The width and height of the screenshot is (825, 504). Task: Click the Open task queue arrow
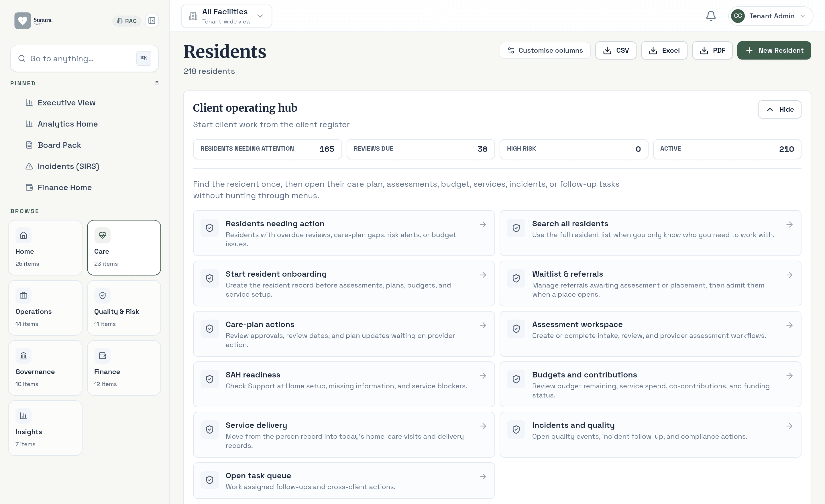[483, 477]
